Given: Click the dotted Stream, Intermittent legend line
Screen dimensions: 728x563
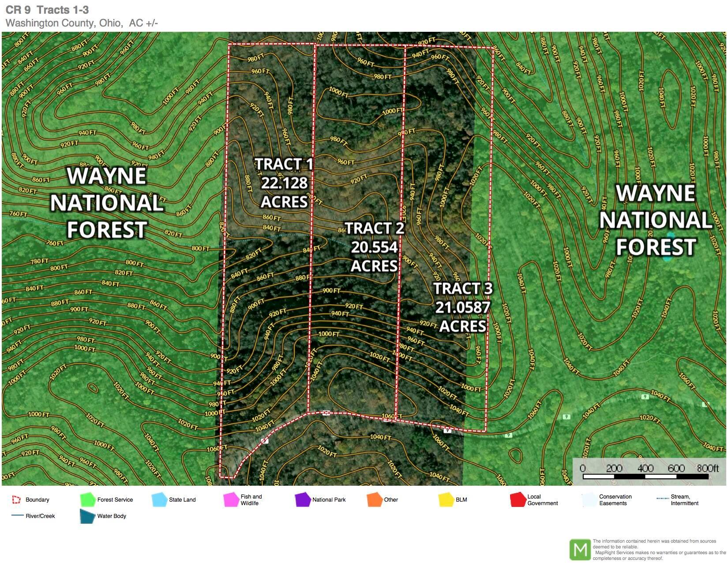Looking at the screenshot, I should pos(663,499).
